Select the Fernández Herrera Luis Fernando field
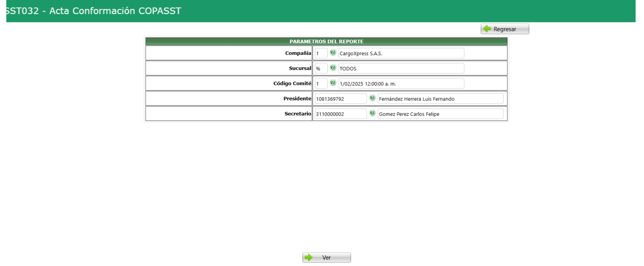 click(x=440, y=98)
